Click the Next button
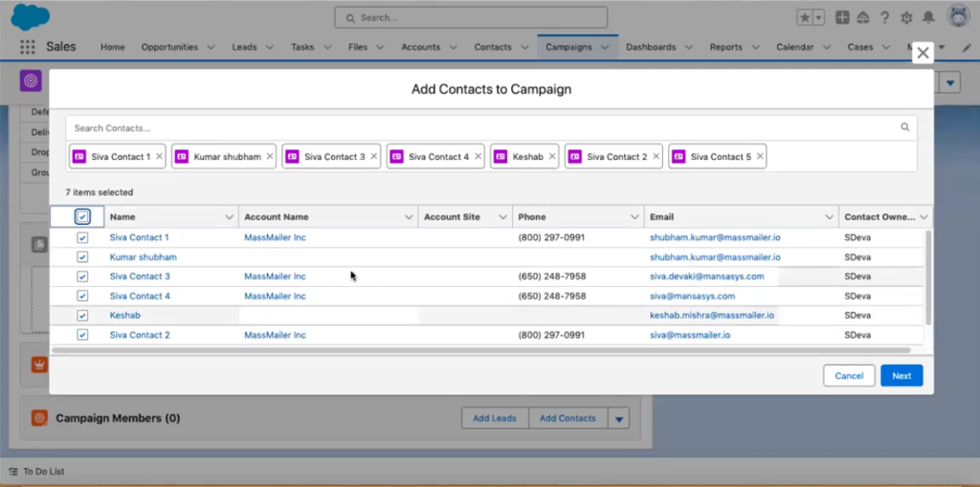This screenshot has width=980, height=487. [x=902, y=376]
